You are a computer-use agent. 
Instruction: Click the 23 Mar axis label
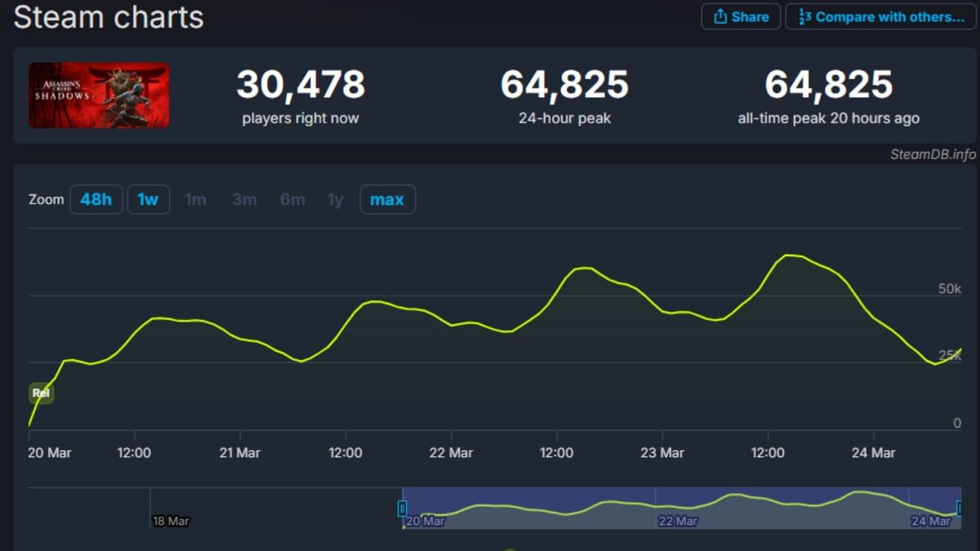point(661,453)
